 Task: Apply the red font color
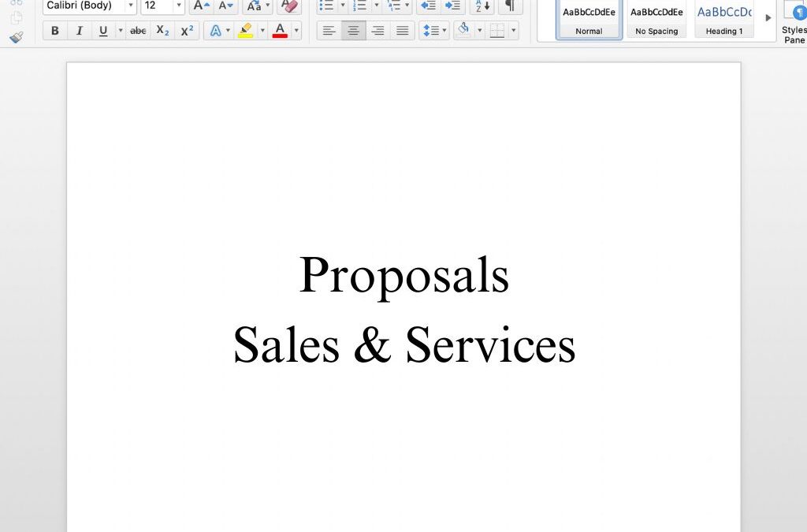pyautogui.click(x=280, y=31)
